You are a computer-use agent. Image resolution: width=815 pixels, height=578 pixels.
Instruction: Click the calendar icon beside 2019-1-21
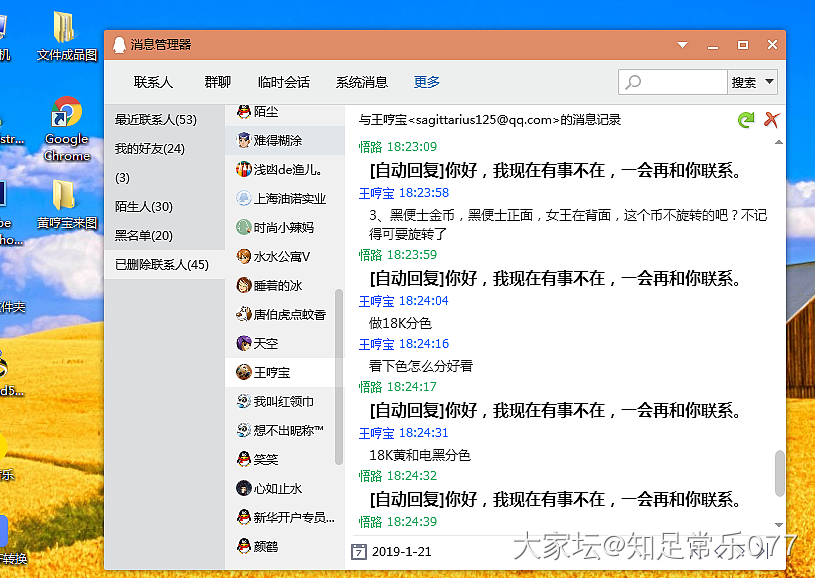pyautogui.click(x=360, y=551)
